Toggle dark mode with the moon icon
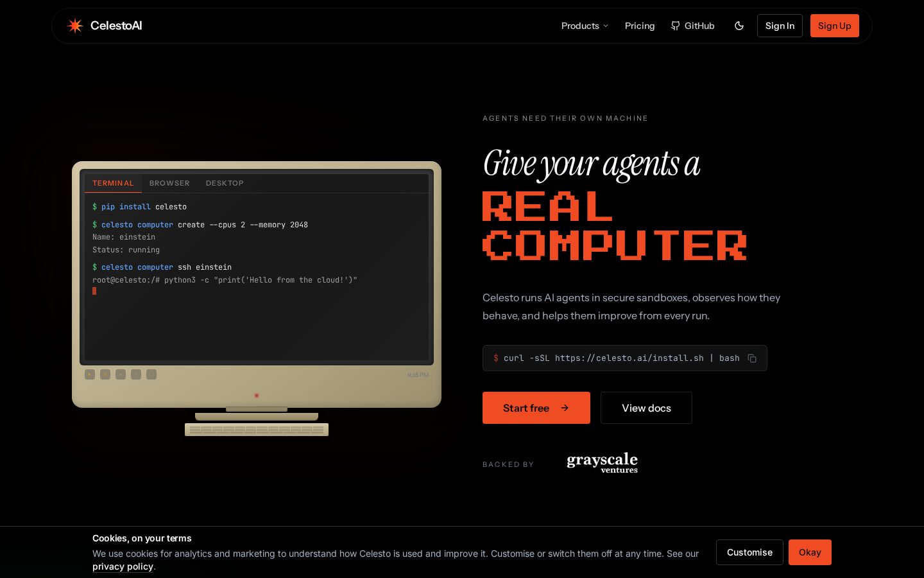The image size is (924, 578). coord(739,26)
